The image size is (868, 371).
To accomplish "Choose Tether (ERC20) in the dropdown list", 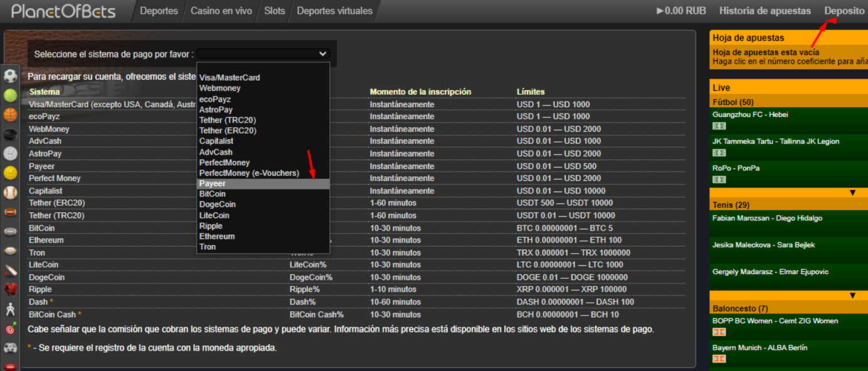I will coord(263,131).
